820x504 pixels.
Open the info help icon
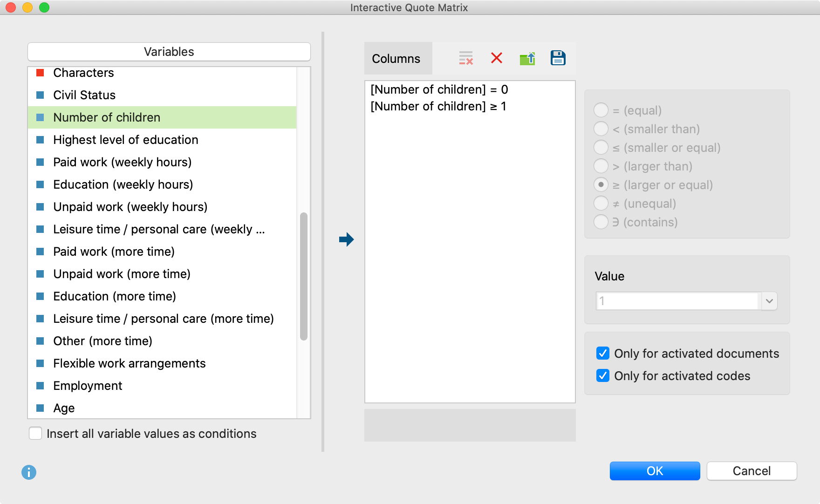pos(29,472)
